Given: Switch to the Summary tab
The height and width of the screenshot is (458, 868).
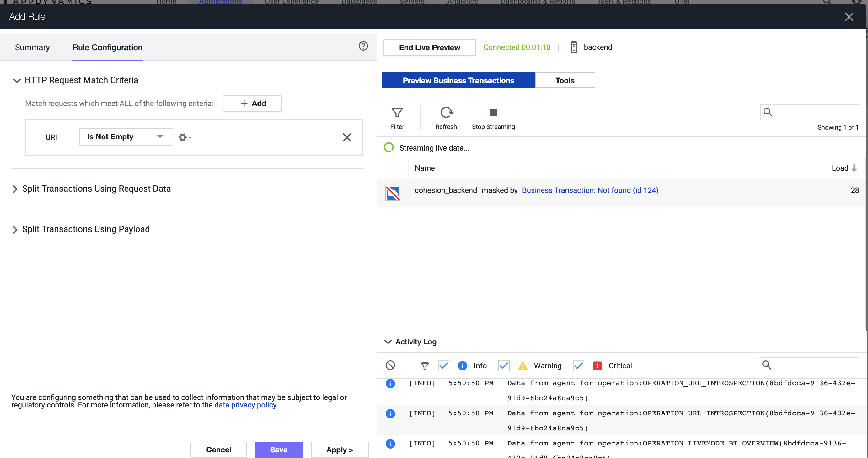Looking at the screenshot, I should tap(32, 47).
